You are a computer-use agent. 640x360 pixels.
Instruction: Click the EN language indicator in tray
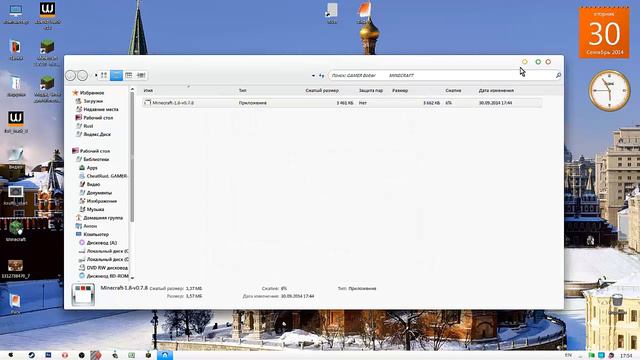coord(568,356)
